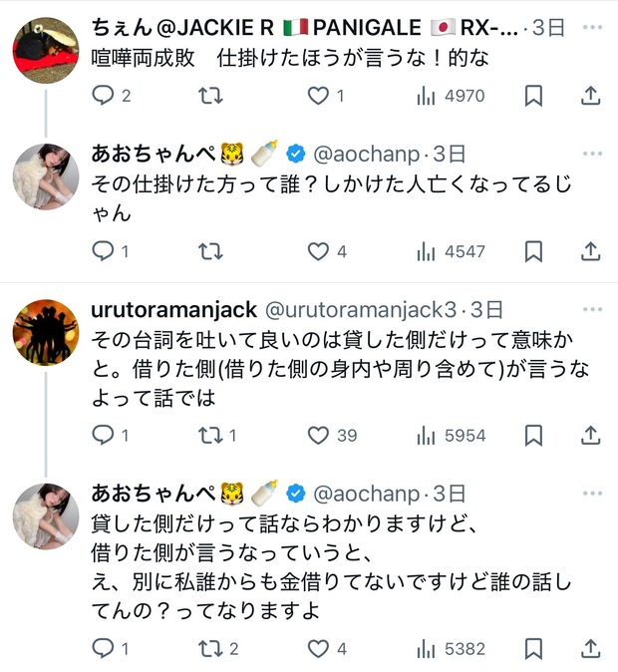Retweet ちぇん's 喧嘩両成敗 tweet

coord(211,96)
